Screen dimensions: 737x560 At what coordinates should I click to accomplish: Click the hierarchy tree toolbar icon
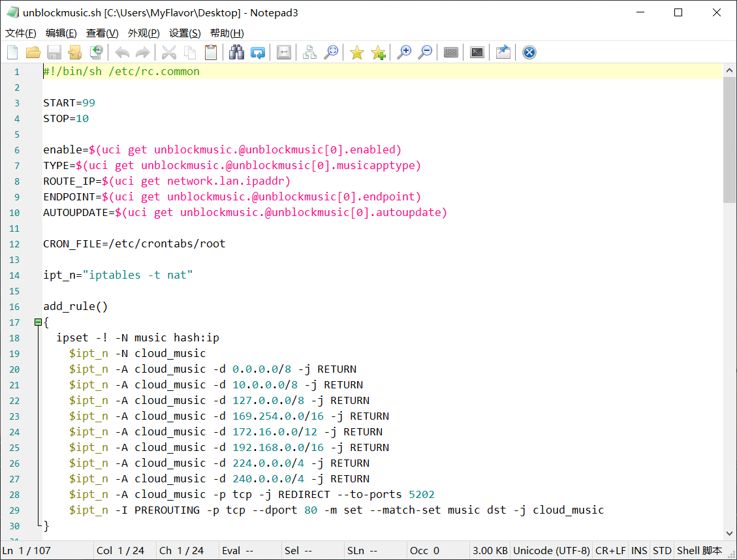309,52
